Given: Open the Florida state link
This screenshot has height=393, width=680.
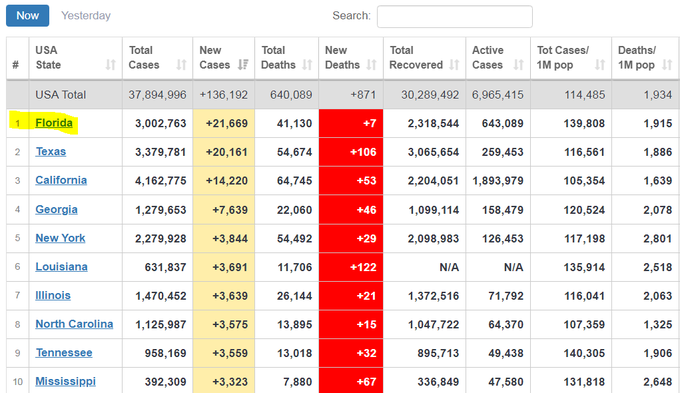Looking at the screenshot, I should [x=54, y=123].
